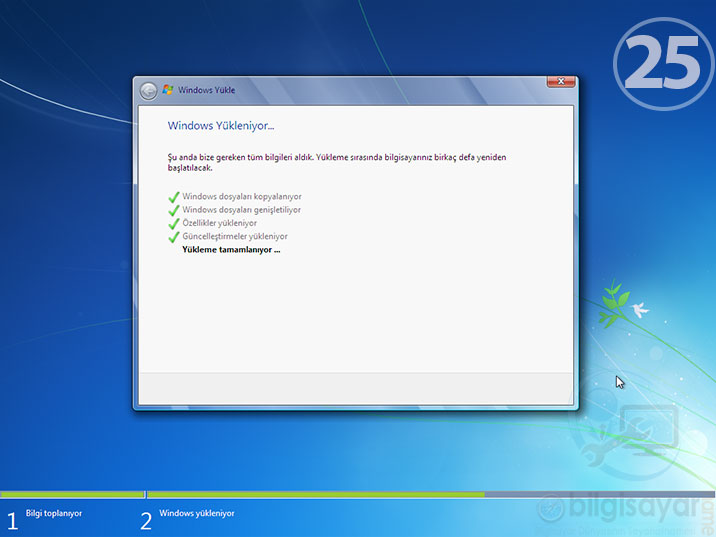
Task: Click green checkmark beside Windows dosyaları kopyalanıyor
Action: [174, 197]
